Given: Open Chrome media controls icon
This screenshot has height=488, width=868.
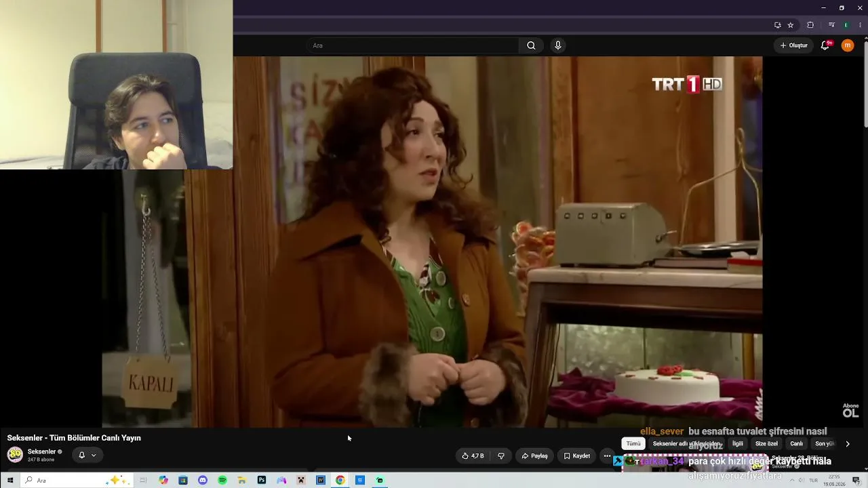Looking at the screenshot, I should click(832, 25).
